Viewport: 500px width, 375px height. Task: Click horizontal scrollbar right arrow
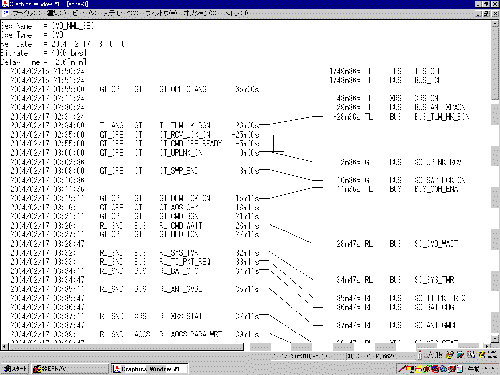click(x=488, y=347)
